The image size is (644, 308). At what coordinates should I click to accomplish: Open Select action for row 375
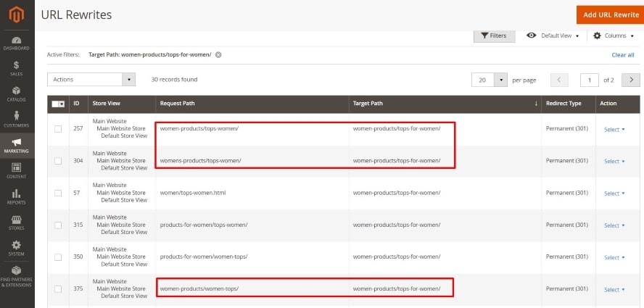614,290
